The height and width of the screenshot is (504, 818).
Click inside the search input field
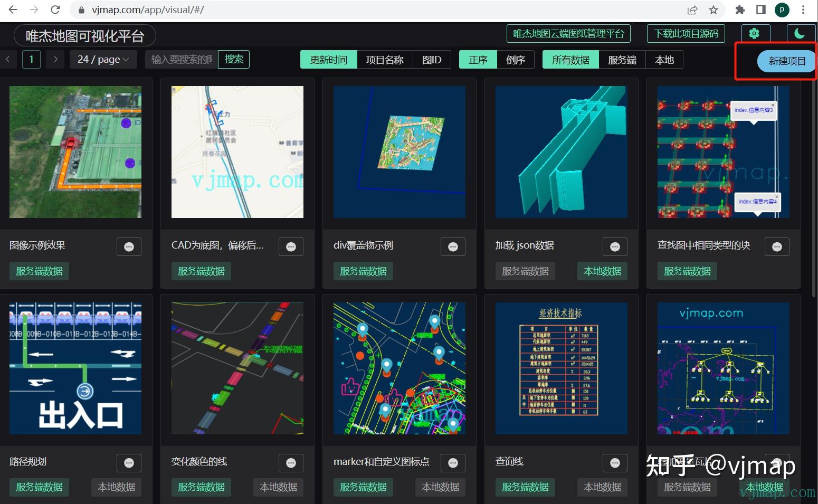[x=182, y=59]
